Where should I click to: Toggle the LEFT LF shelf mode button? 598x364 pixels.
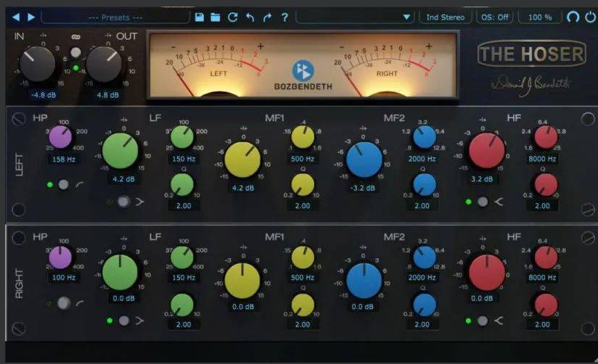[x=123, y=202]
